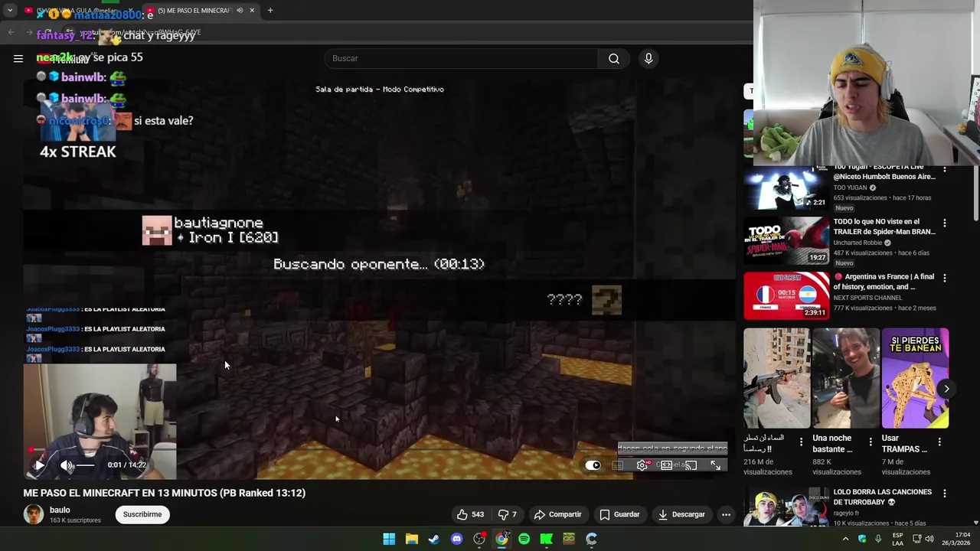Click the tray microphone icon
980x551 pixels.
877,539
